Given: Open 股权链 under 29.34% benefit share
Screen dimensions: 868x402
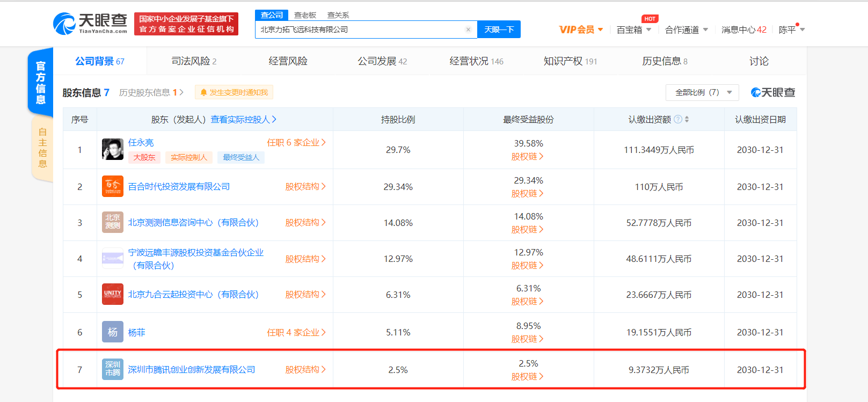Looking at the screenshot, I should click(528, 193).
